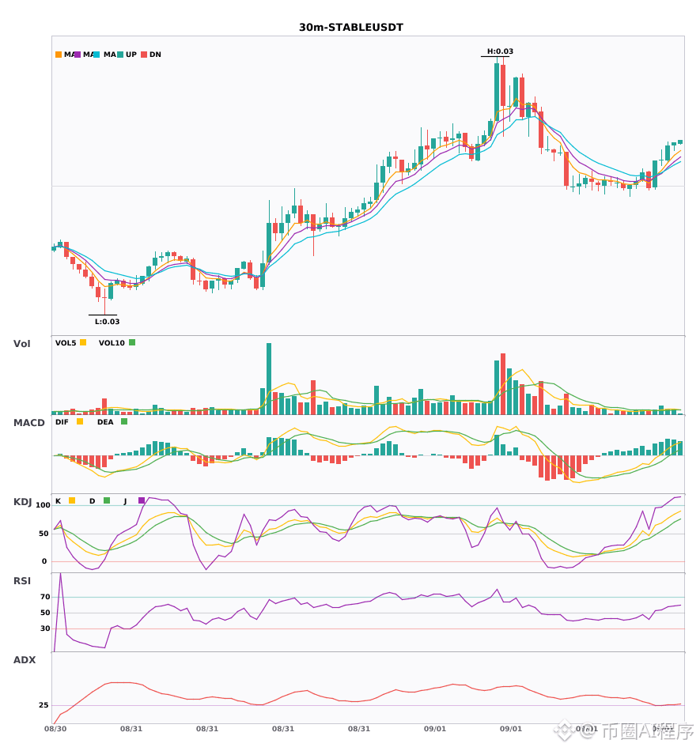This screenshot has height=751, width=700.
Task: Click the green D legend marker
Action: tap(107, 500)
